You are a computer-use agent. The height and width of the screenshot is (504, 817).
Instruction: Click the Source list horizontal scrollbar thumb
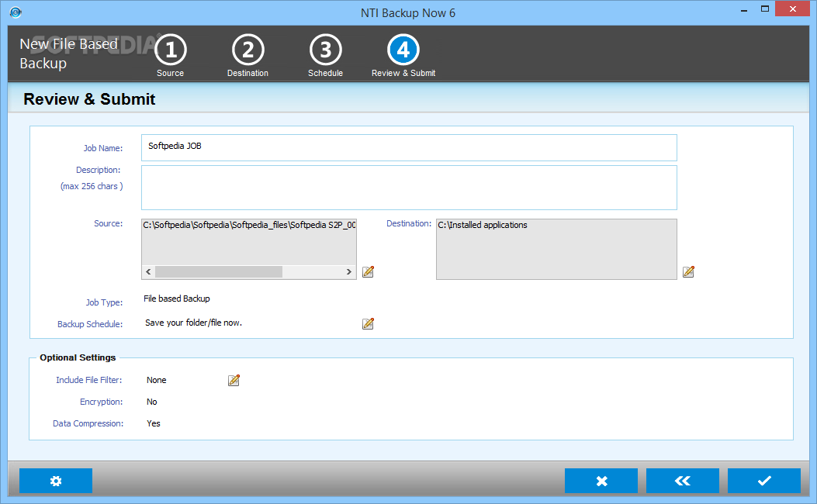(x=219, y=272)
